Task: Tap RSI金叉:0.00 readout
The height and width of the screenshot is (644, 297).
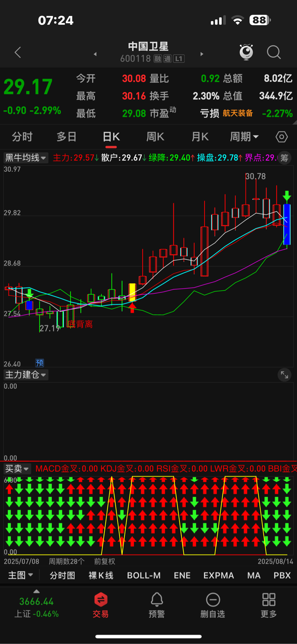Action: point(182,469)
